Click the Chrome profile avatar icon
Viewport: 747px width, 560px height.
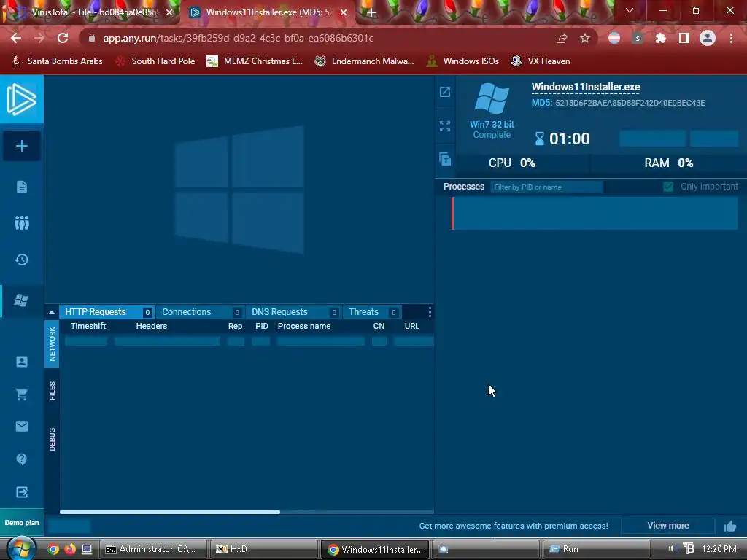pos(708,38)
